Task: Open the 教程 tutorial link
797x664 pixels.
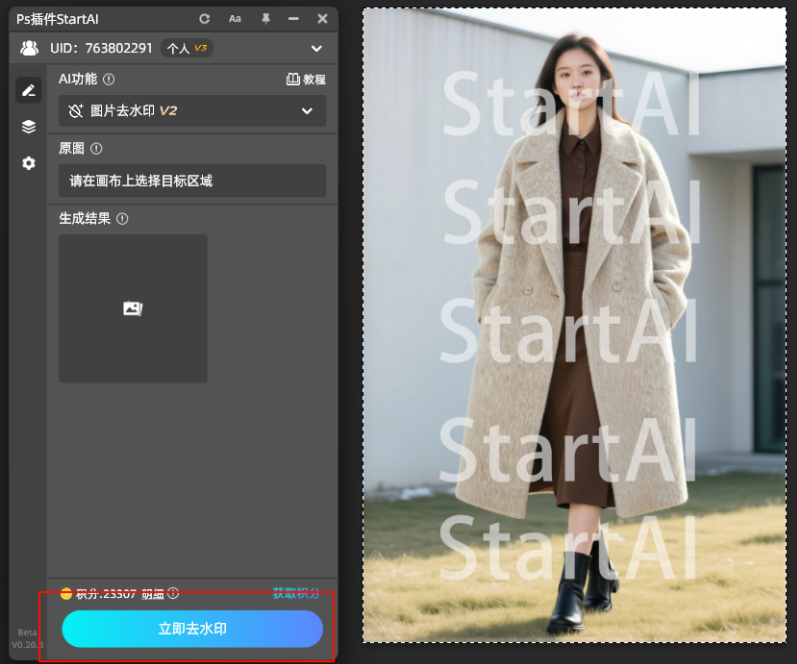Action: (x=306, y=79)
